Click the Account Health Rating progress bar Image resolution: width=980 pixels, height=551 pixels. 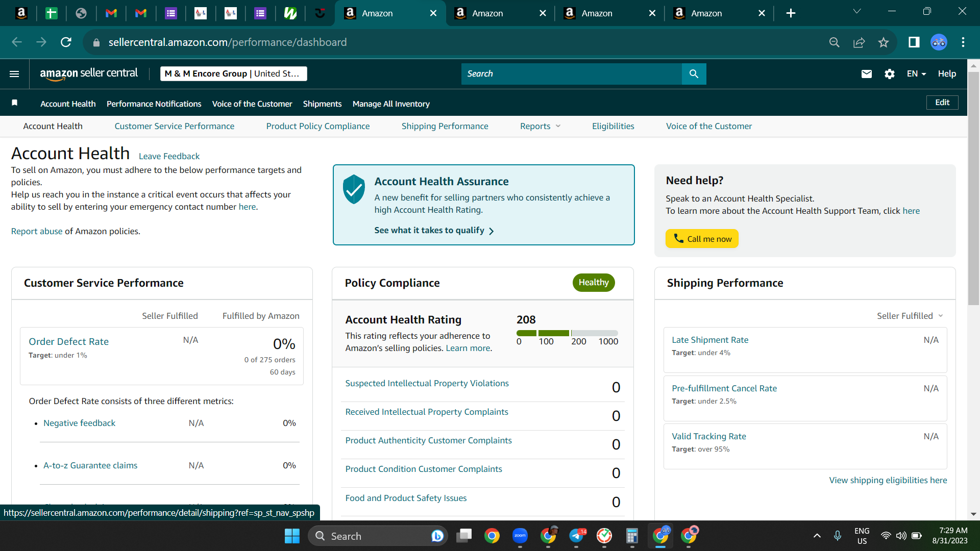click(567, 333)
